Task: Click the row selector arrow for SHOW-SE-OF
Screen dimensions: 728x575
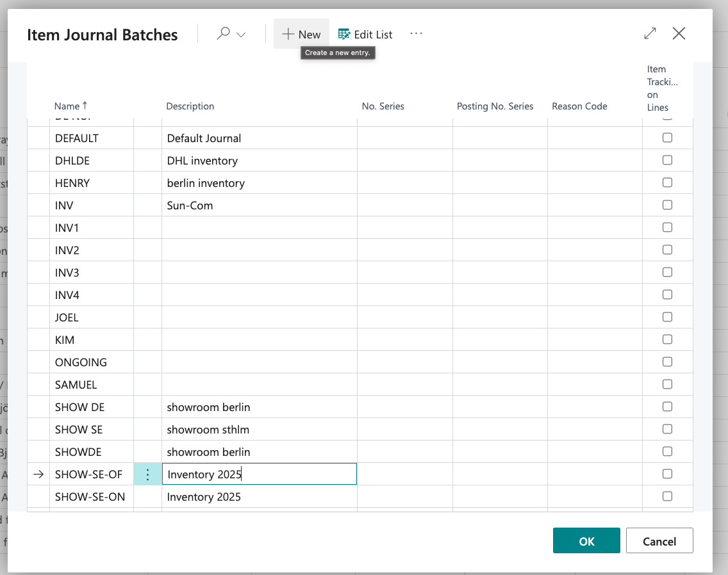Action: click(38, 474)
